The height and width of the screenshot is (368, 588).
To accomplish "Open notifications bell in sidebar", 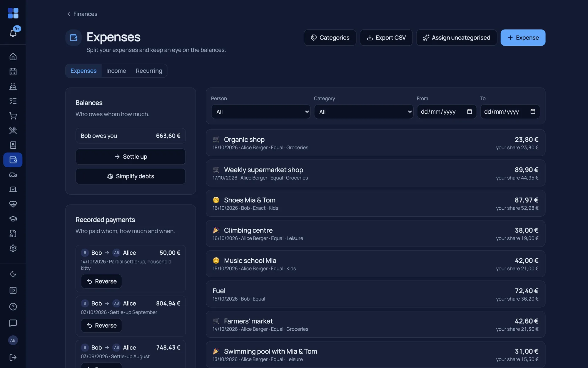I will (13, 33).
